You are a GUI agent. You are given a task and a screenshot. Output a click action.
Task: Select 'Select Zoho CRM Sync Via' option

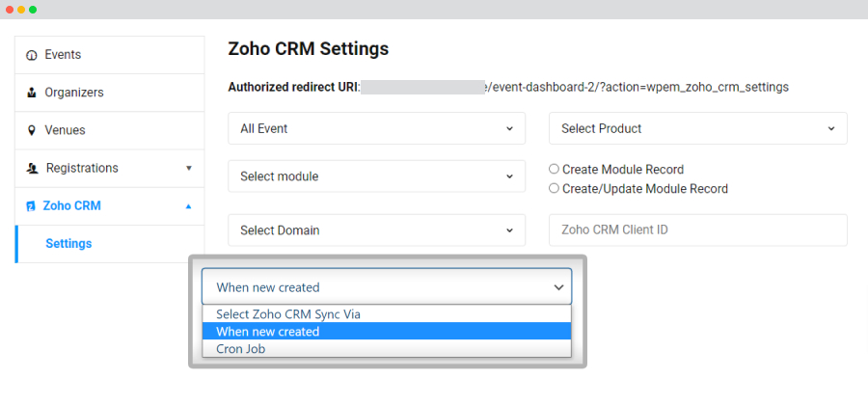pyautogui.click(x=288, y=314)
